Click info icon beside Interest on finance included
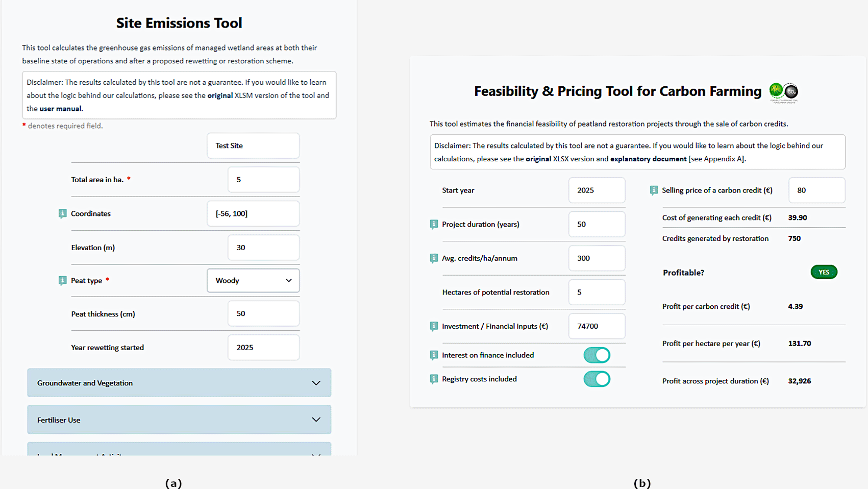868x489 pixels. pyautogui.click(x=434, y=355)
